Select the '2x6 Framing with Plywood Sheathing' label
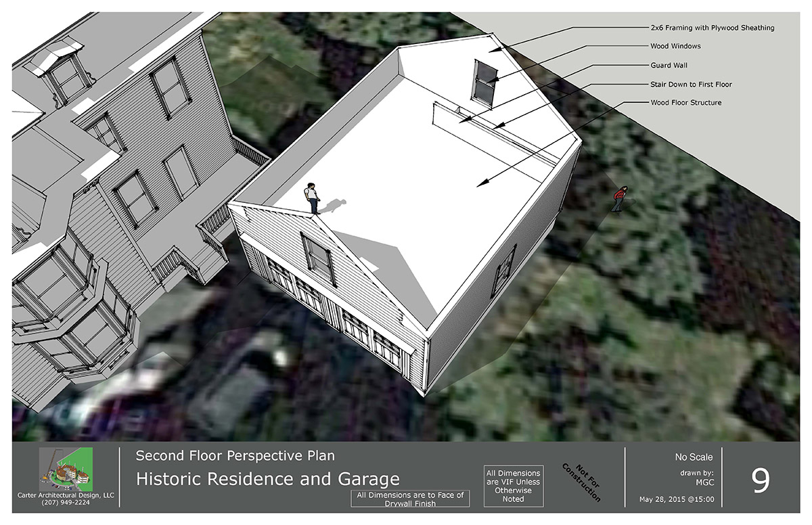This screenshot has height=525, width=812. (713, 28)
